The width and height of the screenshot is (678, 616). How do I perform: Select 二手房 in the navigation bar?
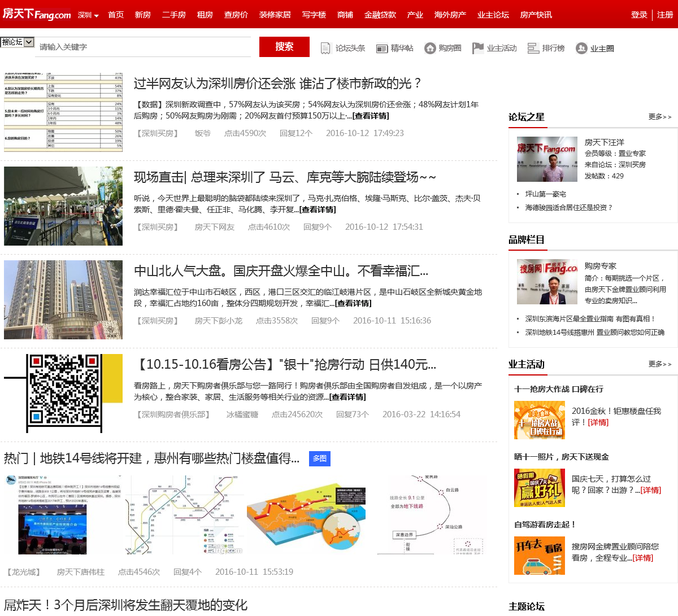click(x=174, y=15)
